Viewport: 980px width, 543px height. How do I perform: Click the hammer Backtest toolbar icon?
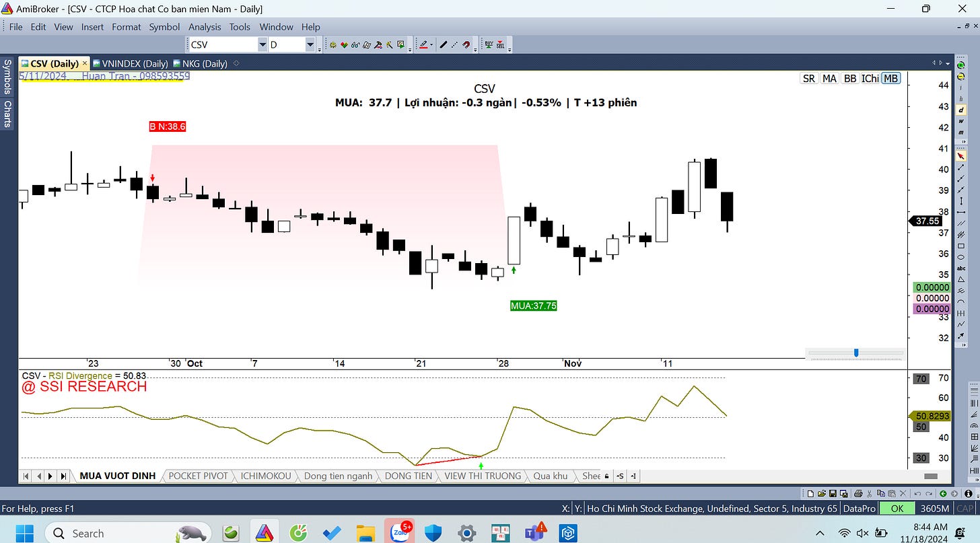click(378, 45)
